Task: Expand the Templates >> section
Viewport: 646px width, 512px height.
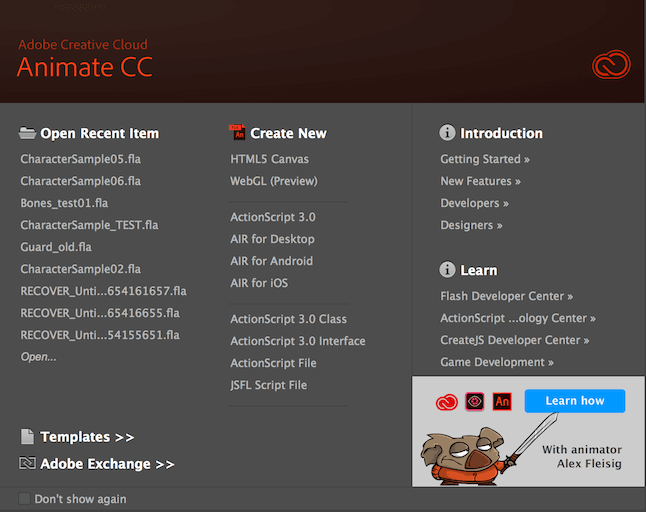Action: tap(87, 437)
